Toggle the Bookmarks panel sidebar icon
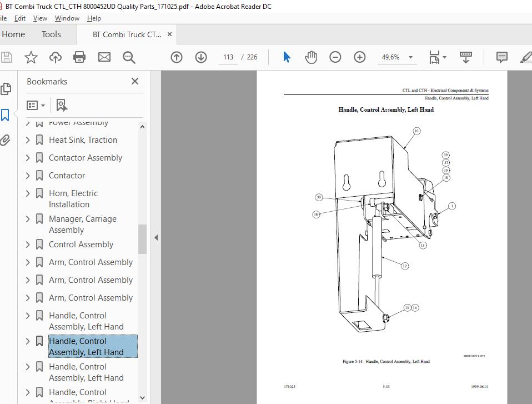 point(6,115)
